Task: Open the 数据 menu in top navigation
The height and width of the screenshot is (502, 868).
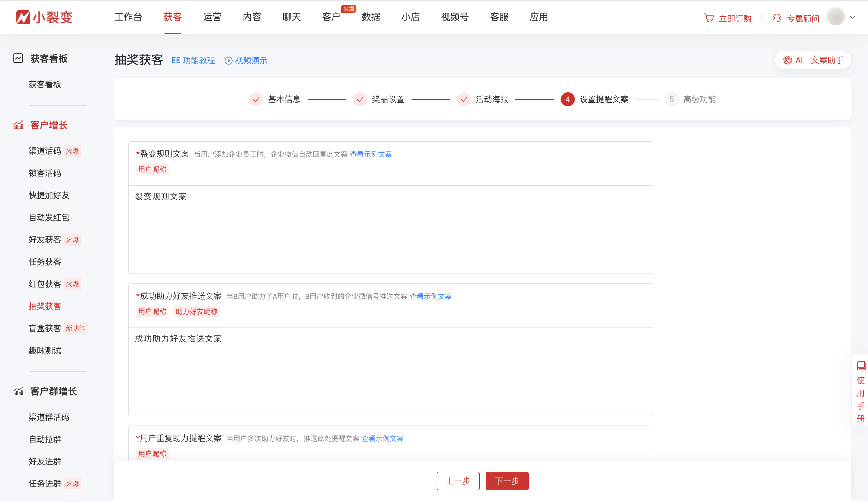Action: click(371, 17)
